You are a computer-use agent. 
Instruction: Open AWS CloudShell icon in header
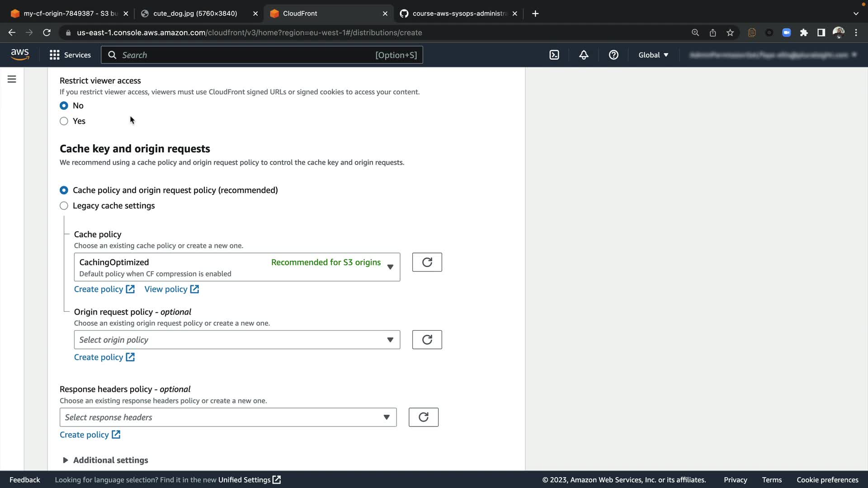pos(554,55)
